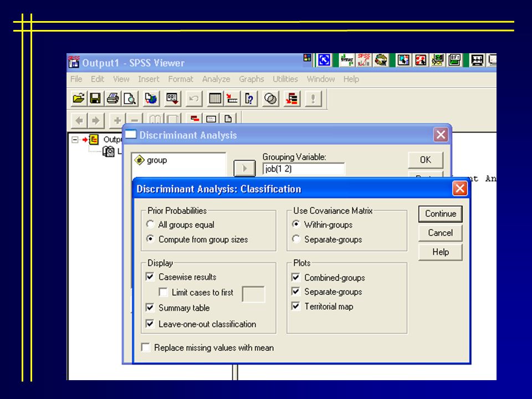Screen dimensions: 532x399
Task: Click the Save floppy disk icon
Action: [95, 99]
